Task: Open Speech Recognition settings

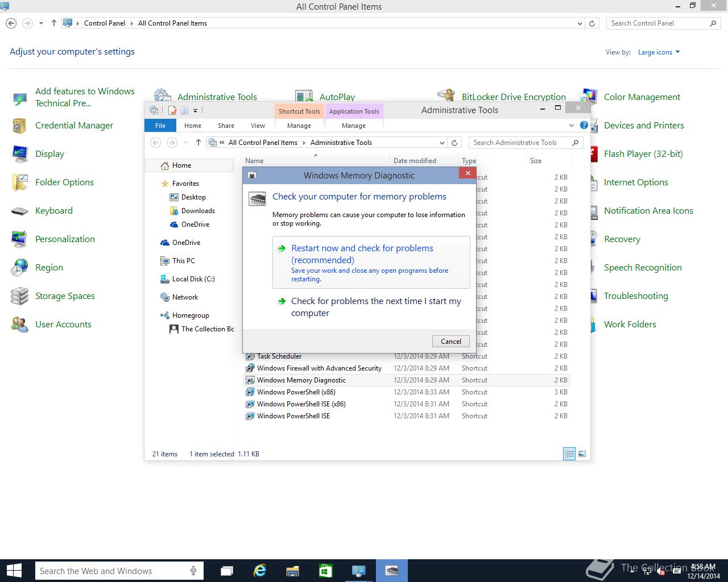Action: coord(643,268)
